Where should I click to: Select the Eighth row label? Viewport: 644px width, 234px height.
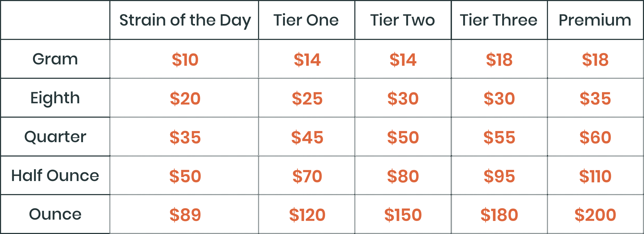55,98
